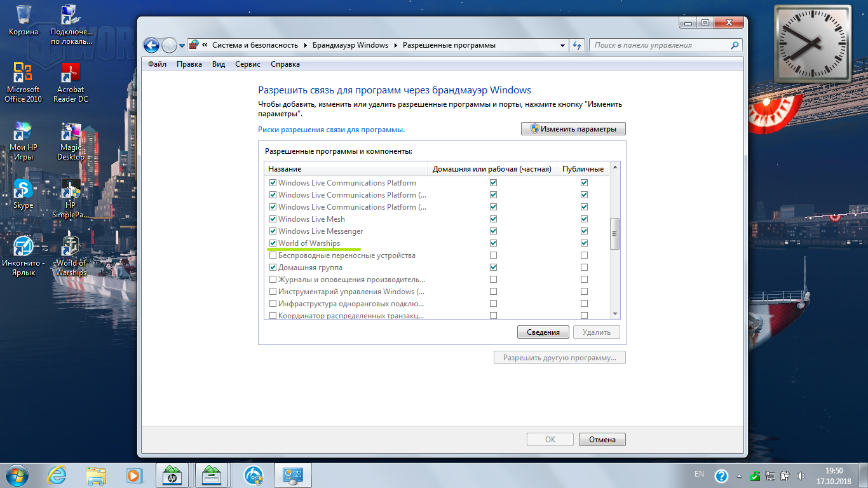This screenshot has height=488, width=868.
Task: Click the Windows Start button
Action: [x=17, y=475]
